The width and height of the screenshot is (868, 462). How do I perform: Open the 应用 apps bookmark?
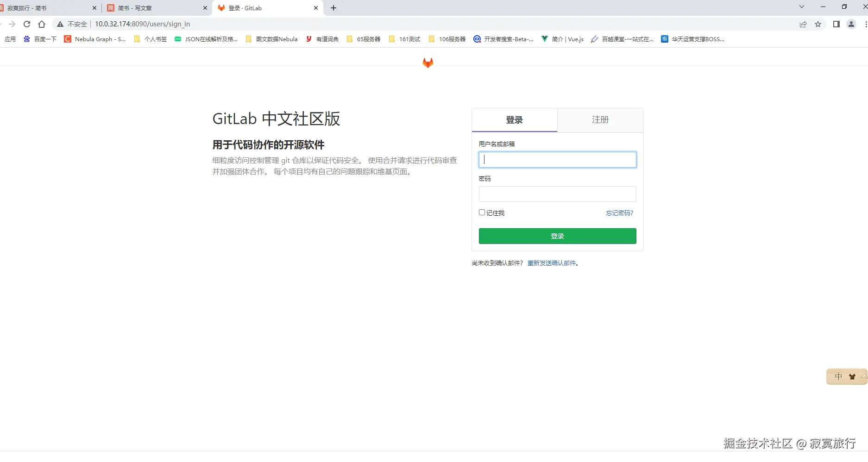point(10,39)
